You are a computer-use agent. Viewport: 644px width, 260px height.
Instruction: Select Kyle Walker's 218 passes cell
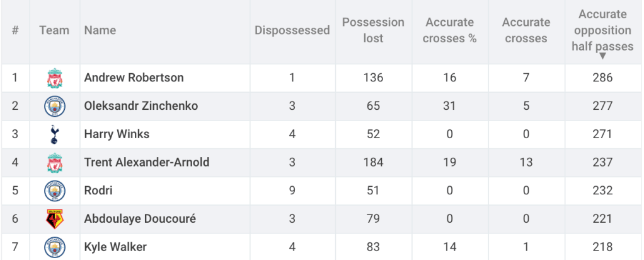coord(602,247)
